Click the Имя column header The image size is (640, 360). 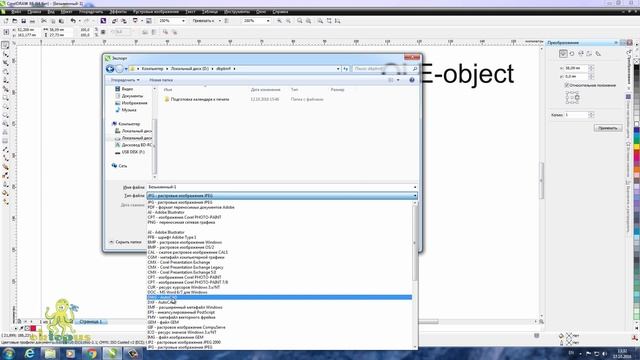(168, 89)
